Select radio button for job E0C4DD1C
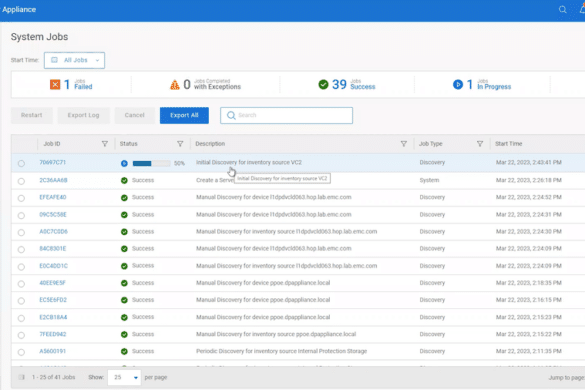The image size is (585, 390). click(21, 267)
